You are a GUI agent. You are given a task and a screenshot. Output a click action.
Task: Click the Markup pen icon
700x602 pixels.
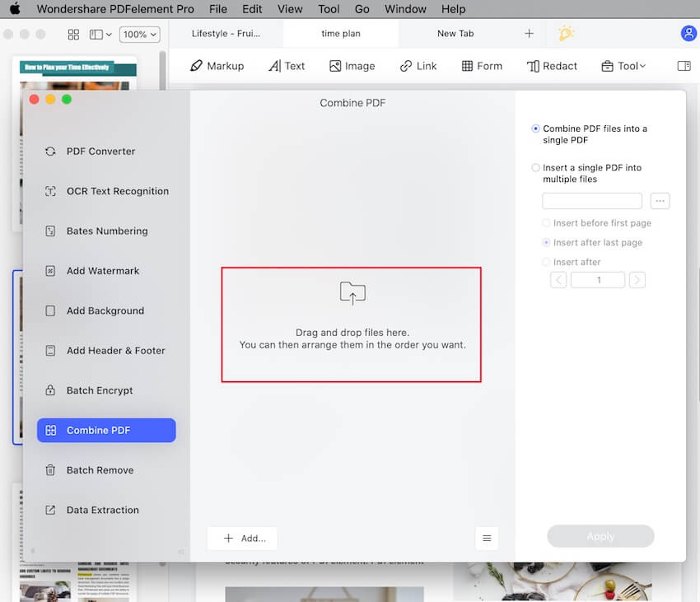(196, 66)
